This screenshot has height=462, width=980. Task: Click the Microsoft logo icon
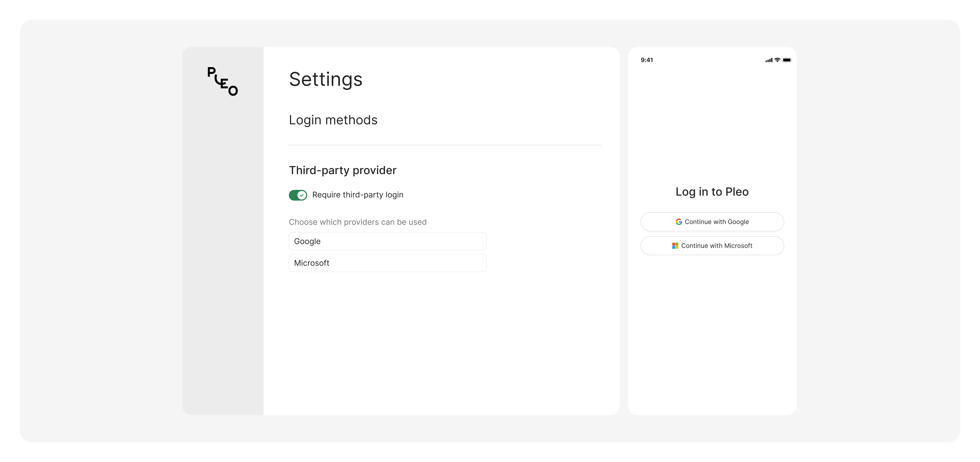point(675,246)
